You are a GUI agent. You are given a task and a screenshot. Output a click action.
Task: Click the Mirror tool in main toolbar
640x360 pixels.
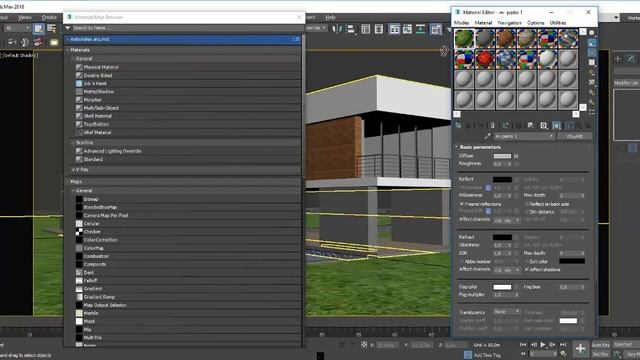pos(337,29)
